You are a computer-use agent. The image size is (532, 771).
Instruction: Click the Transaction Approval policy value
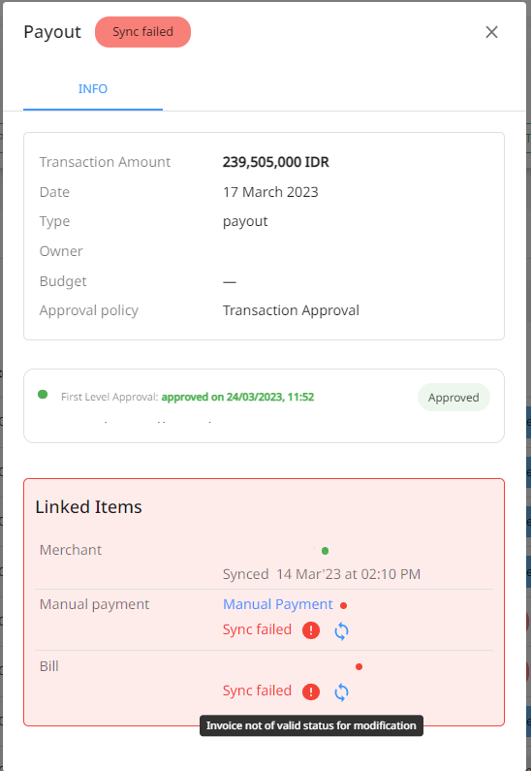291,310
